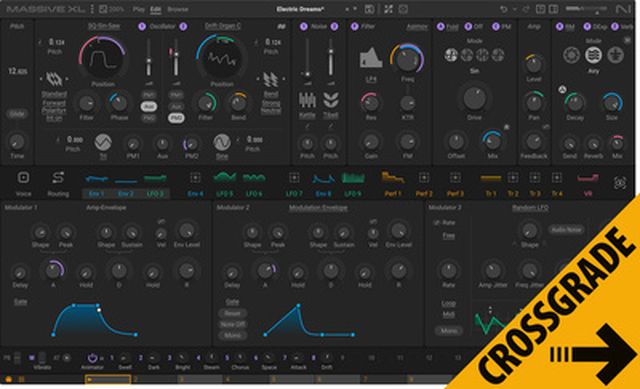The width and height of the screenshot is (640, 389).
Task: Open the Voice page icon
Action: (x=23, y=178)
